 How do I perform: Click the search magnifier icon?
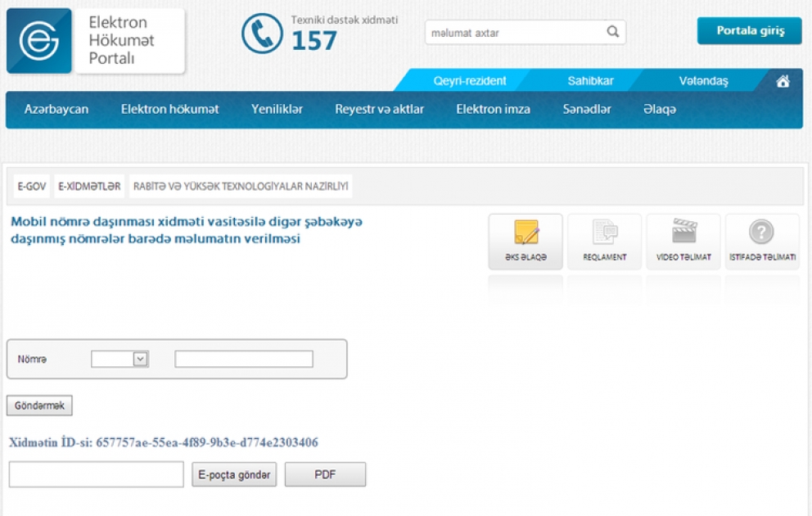[x=612, y=32]
